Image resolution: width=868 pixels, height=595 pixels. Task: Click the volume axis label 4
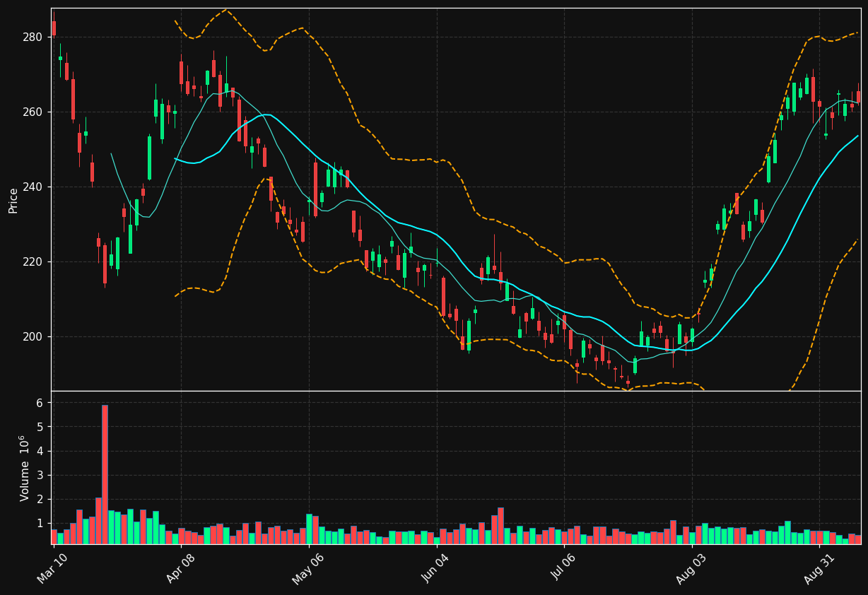(40, 451)
